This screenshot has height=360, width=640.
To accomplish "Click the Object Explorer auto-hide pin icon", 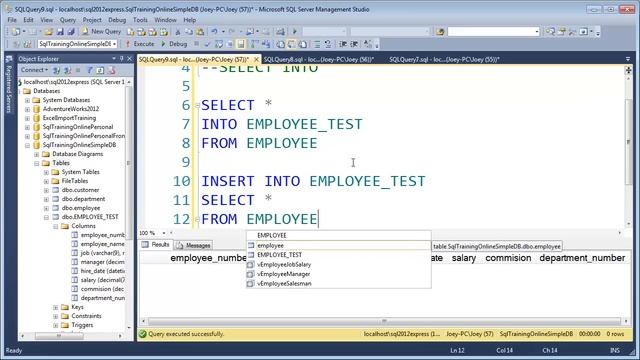I will (x=121, y=59).
